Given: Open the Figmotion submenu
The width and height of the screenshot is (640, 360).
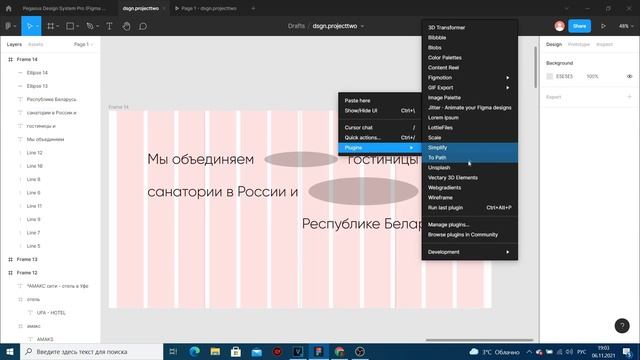Looking at the screenshot, I should (x=469, y=78).
